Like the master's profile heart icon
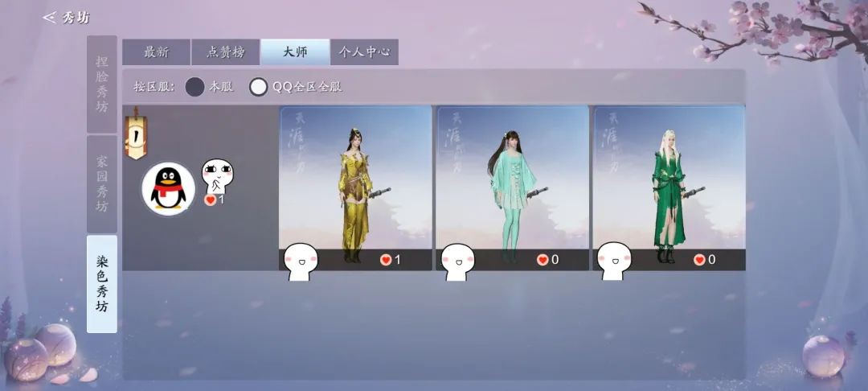 coord(210,200)
